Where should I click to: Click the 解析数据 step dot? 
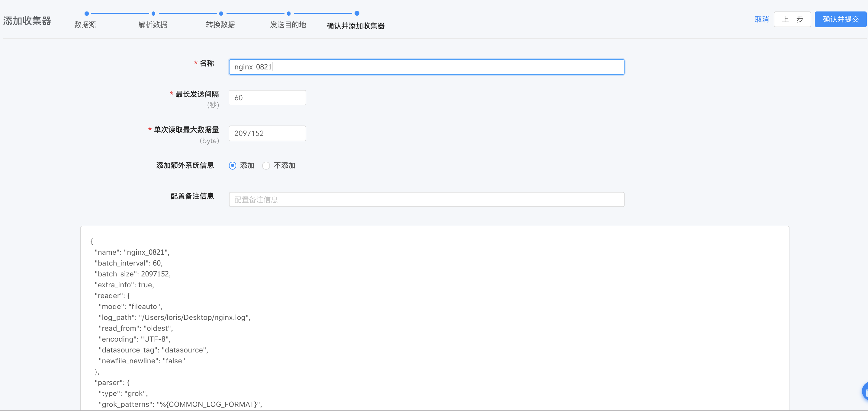click(153, 14)
